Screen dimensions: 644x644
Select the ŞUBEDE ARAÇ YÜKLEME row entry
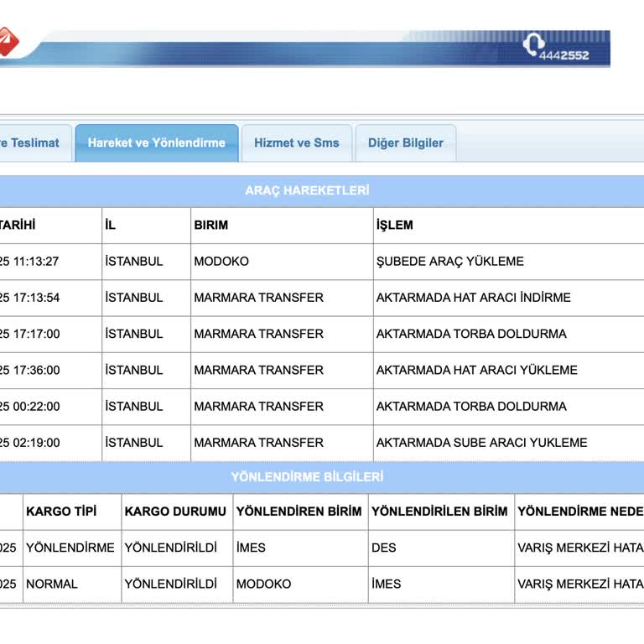[x=449, y=262]
